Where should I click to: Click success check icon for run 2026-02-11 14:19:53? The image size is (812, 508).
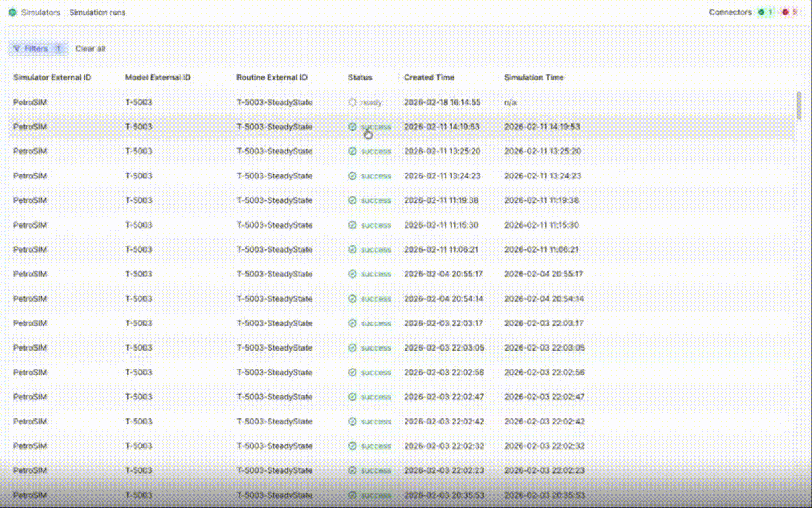click(352, 127)
